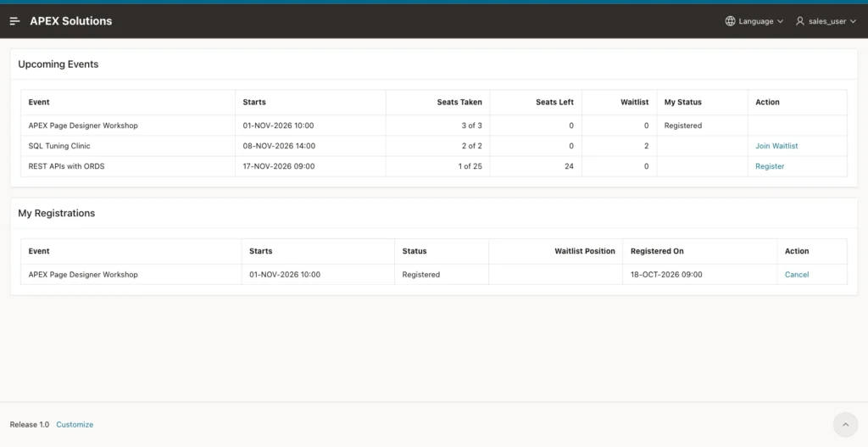868x447 pixels.
Task: Click Starts column header in My Registrations
Action: 261,251
